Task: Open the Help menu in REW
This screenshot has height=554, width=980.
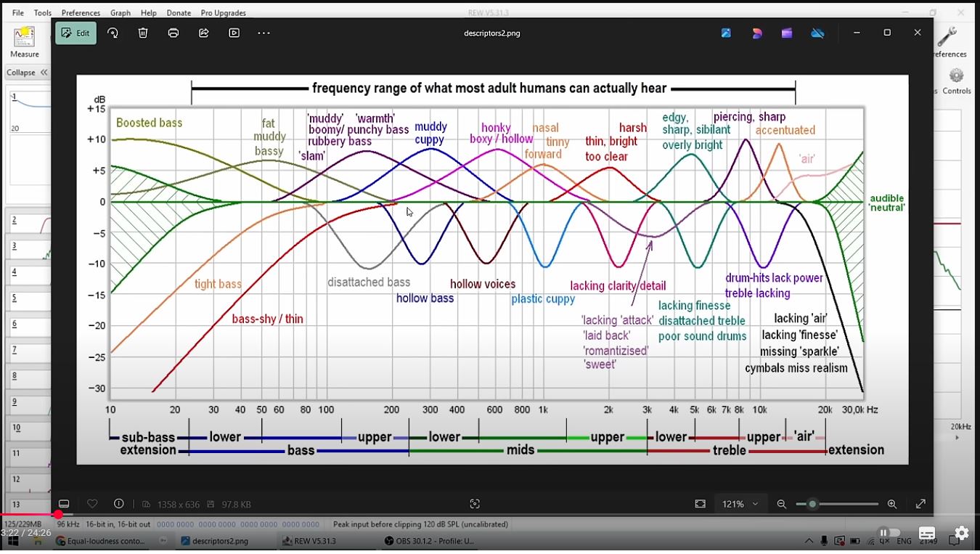Action: tap(148, 12)
